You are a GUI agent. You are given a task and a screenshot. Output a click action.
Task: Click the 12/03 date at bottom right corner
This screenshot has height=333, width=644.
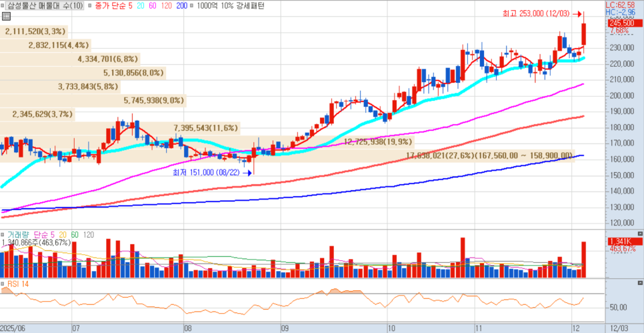pos(618,329)
